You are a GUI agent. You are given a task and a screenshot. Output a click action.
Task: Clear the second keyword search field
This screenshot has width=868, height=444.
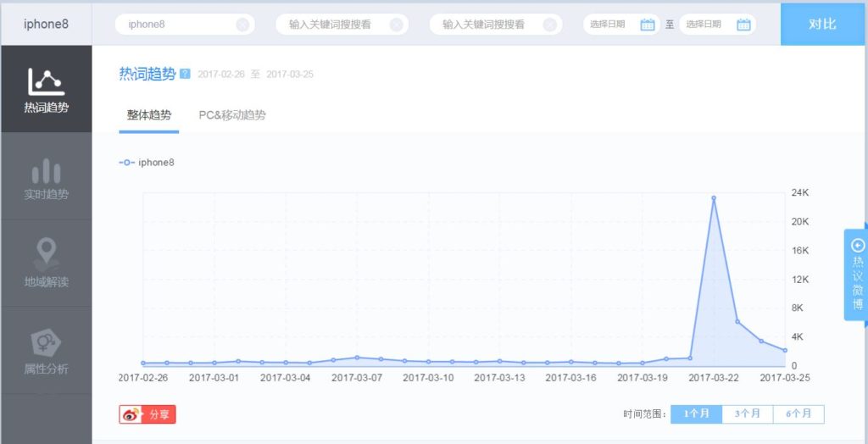[x=397, y=25]
